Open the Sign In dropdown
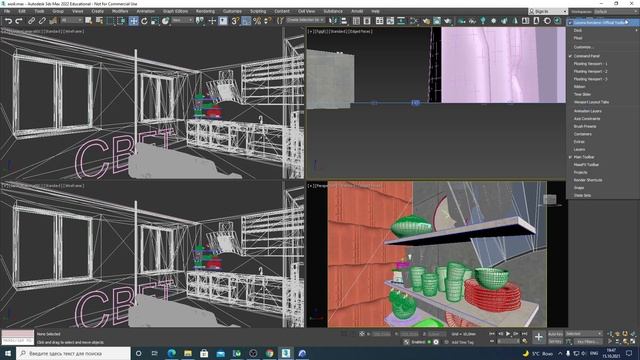This screenshot has height=360, width=640. (548, 11)
